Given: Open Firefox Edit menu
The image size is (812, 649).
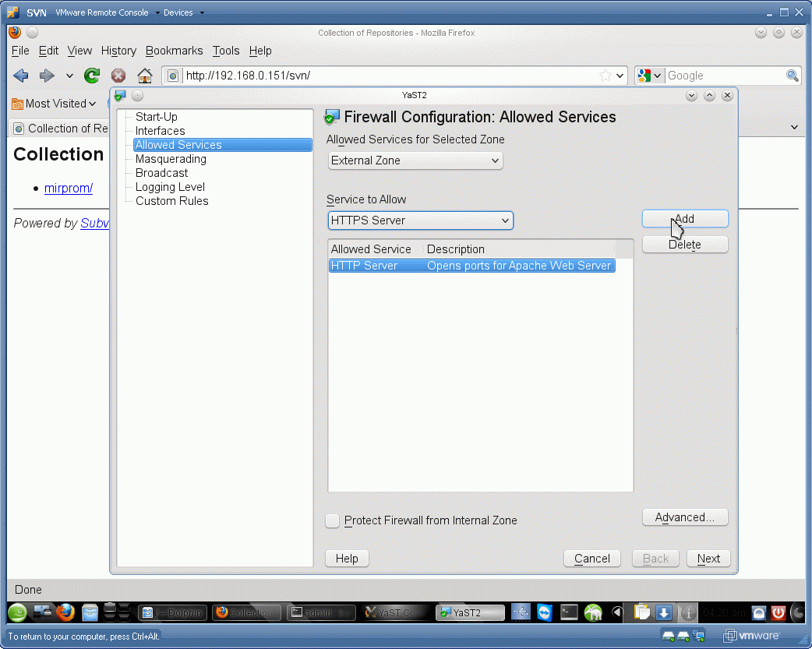Looking at the screenshot, I should 48,51.
